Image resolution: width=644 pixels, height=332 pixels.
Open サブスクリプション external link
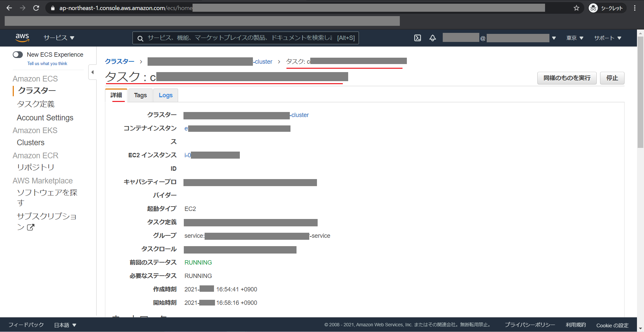pos(47,221)
